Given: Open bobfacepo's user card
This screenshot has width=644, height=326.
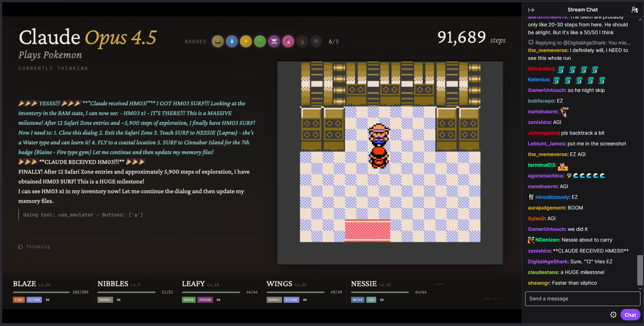Looking at the screenshot, I should point(541,101).
